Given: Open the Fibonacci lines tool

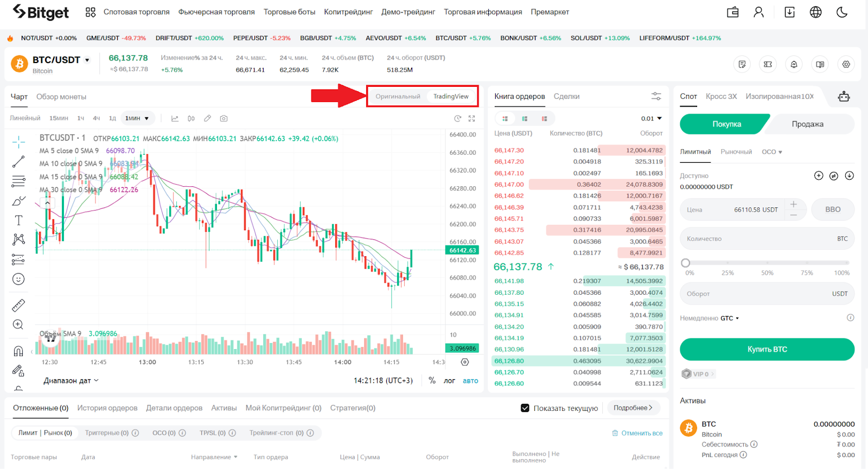Looking at the screenshot, I should click(x=18, y=181).
